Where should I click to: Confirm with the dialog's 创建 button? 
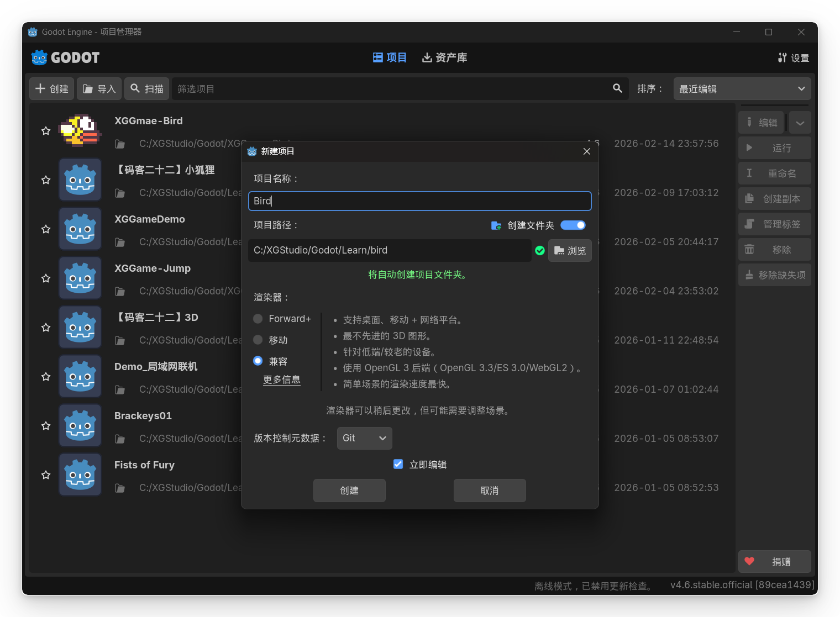(x=349, y=491)
